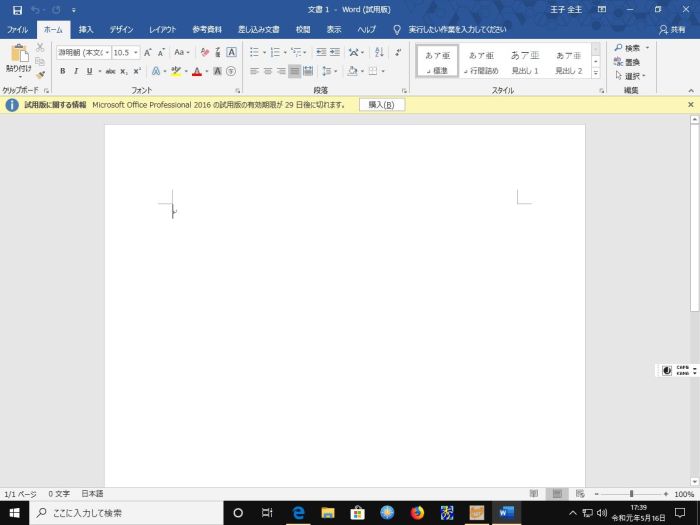
Task: Open the font name dropdown
Action: click(82, 52)
